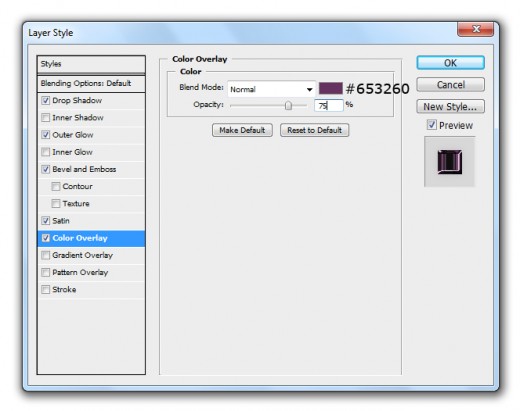Click the Make Default button
This screenshot has height=411, width=520.
242,130
